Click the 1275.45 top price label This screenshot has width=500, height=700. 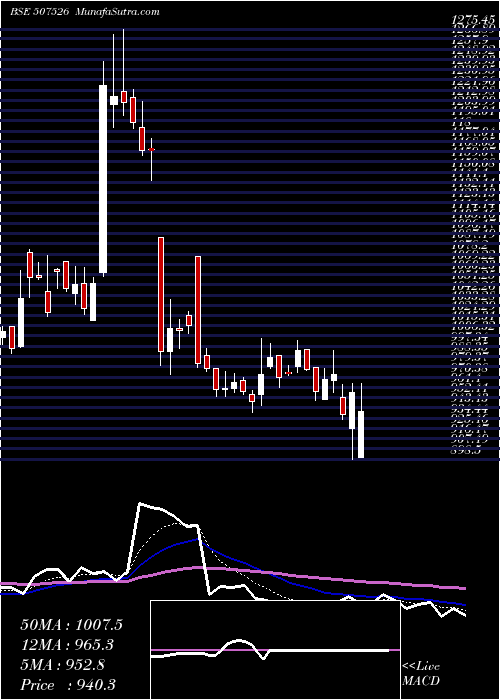click(x=475, y=19)
